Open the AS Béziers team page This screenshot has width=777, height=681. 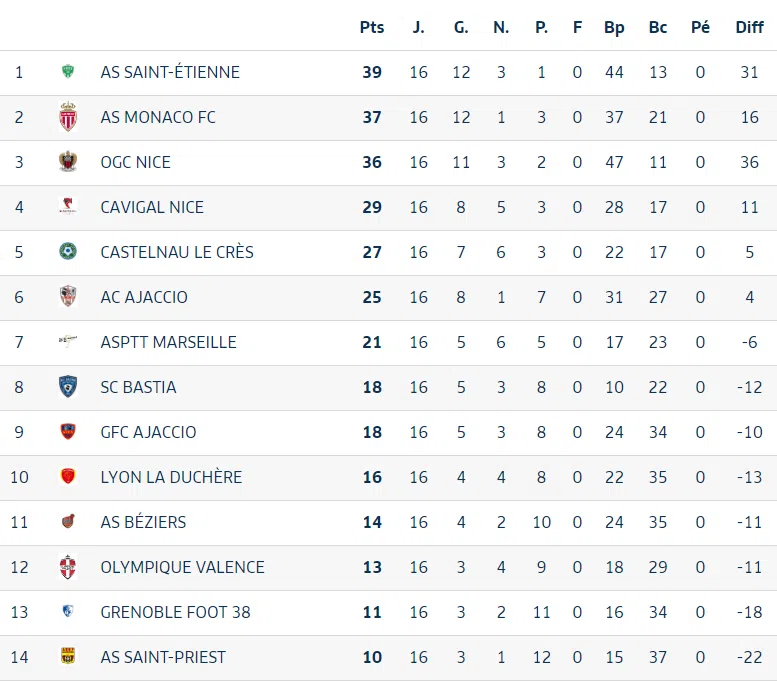pyautogui.click(x=143, y=522)
